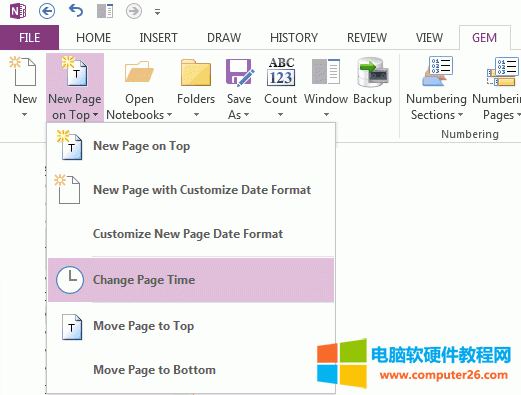The image size is (521, 395).
Task: Click the Numbering Sections icon
Action: tap(437, 71)
